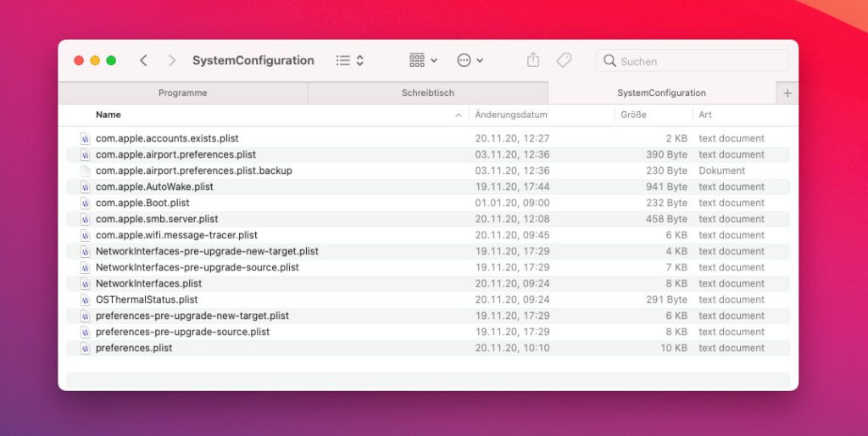The image size is (868, 436).
Task: Click icon of preferences-pre-upgrade-source.plist
Action: pos(85,332)
